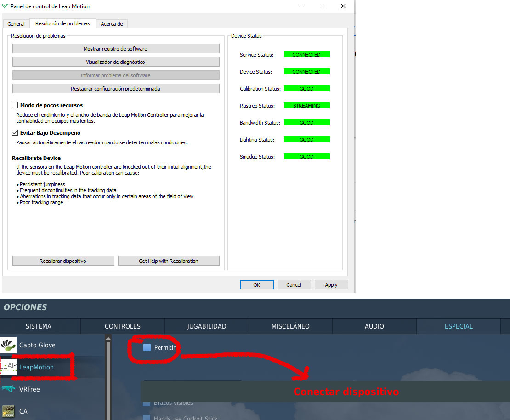Click the Rastreo Status STREAMING indicator
510x420 pixels.
(307, 105)
